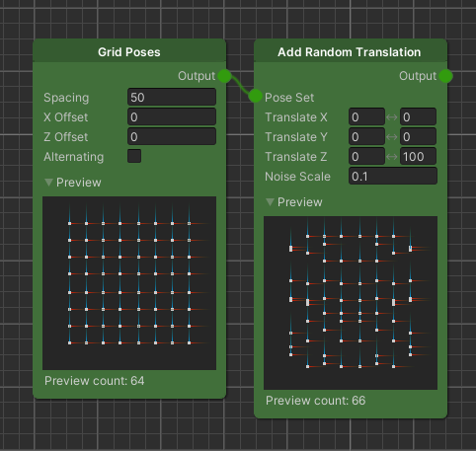Toggle the Alternating checkbox
Screen dimensions: 476x451
pyautogui.click(x=134, y=156)
